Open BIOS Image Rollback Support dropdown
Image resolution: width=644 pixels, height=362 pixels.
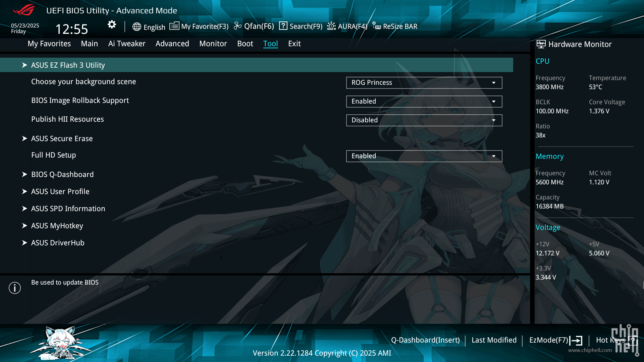click(424, 102)
